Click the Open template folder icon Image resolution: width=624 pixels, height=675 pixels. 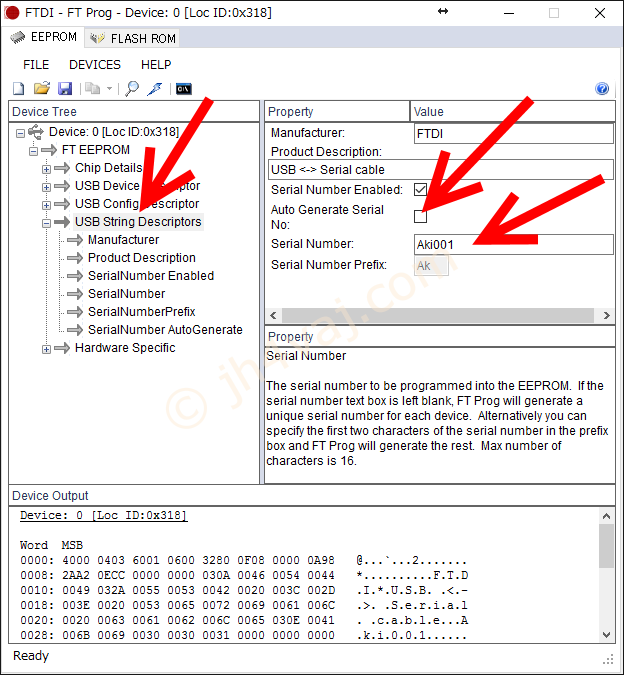42,88
